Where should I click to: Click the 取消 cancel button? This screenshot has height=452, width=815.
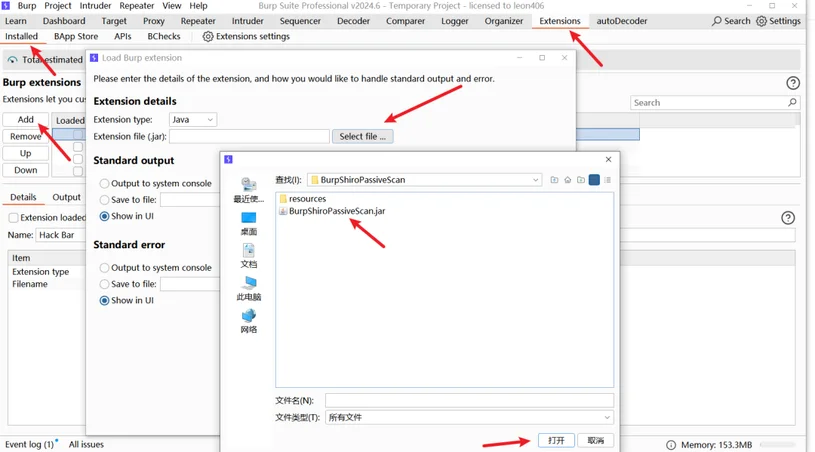[596, 441]
